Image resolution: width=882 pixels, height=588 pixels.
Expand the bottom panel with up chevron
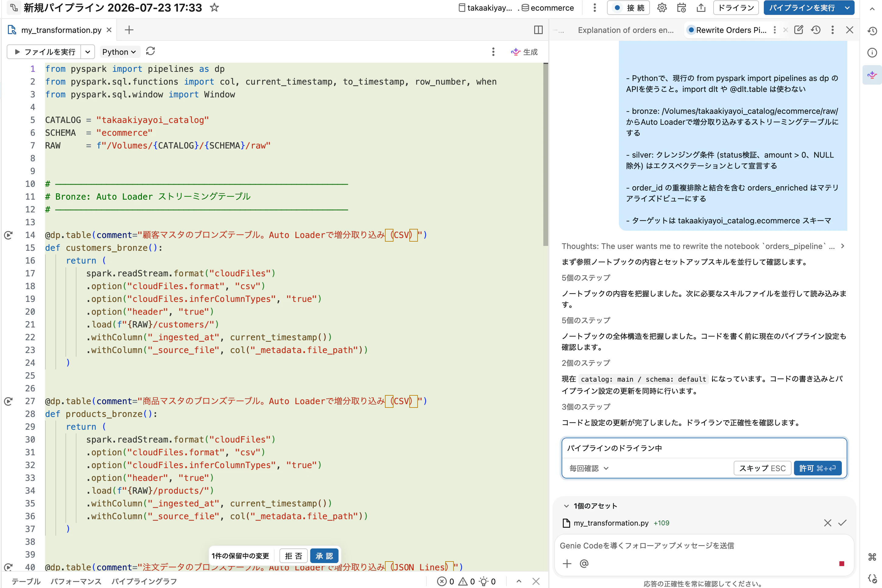519,582
